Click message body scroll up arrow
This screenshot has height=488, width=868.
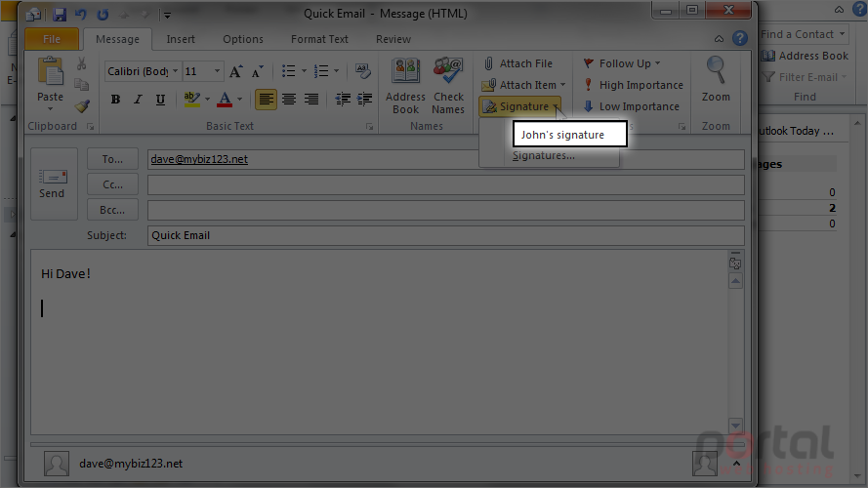[x=735, y=282]
